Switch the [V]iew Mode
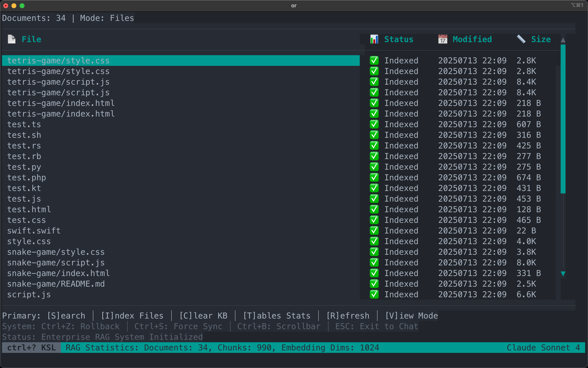This screenshot has width=588, height=368. click(x=411, y=316)
